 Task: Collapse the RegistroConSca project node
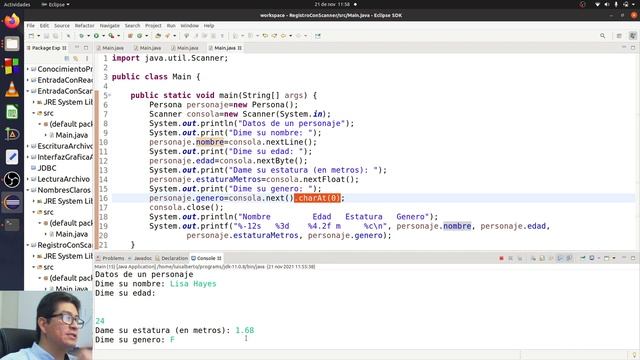click(28, 245)
